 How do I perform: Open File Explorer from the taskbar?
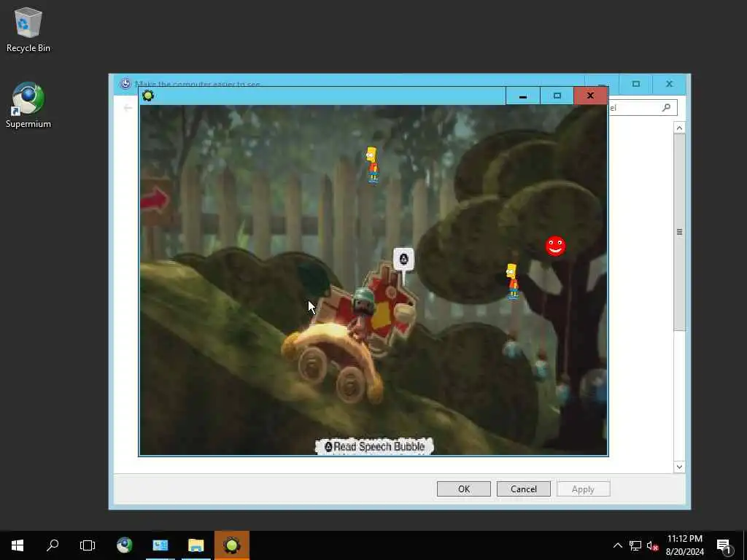point(196,545)
